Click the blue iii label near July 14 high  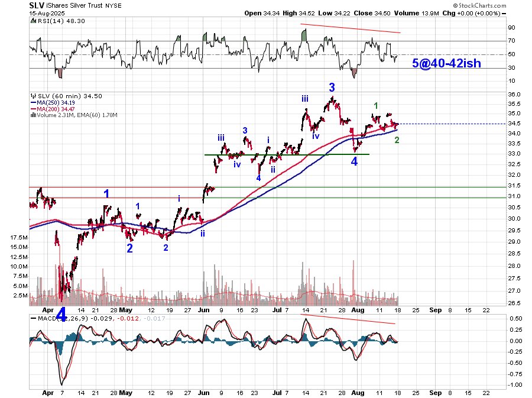305,99
